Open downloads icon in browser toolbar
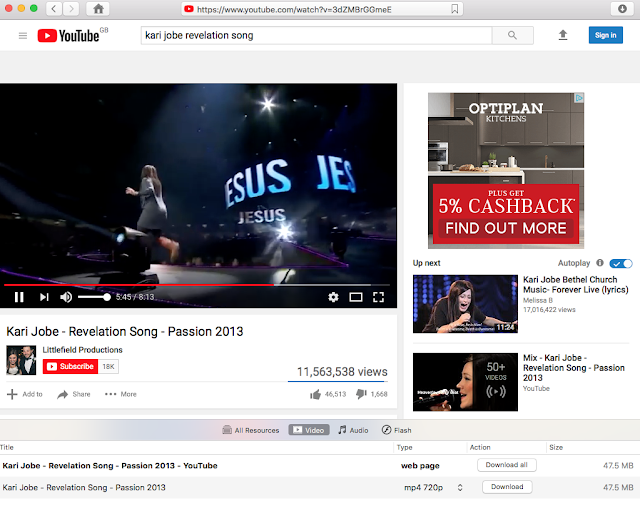640x506 pixels. click(x=622, y=9)
